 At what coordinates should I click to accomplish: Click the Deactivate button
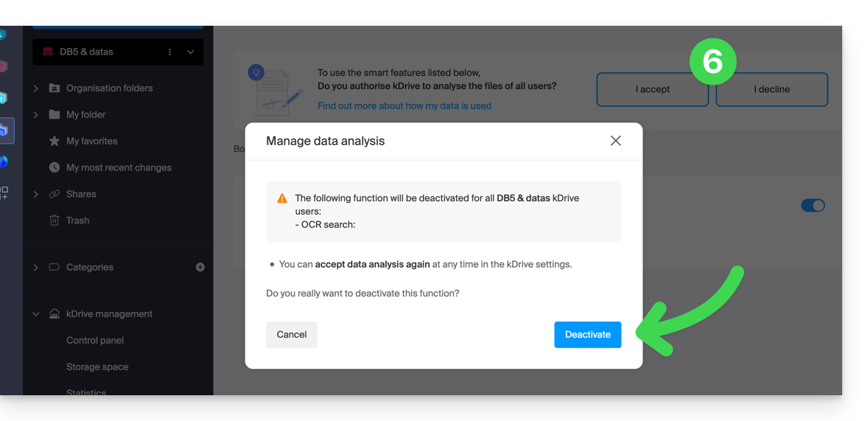point(587,335)
